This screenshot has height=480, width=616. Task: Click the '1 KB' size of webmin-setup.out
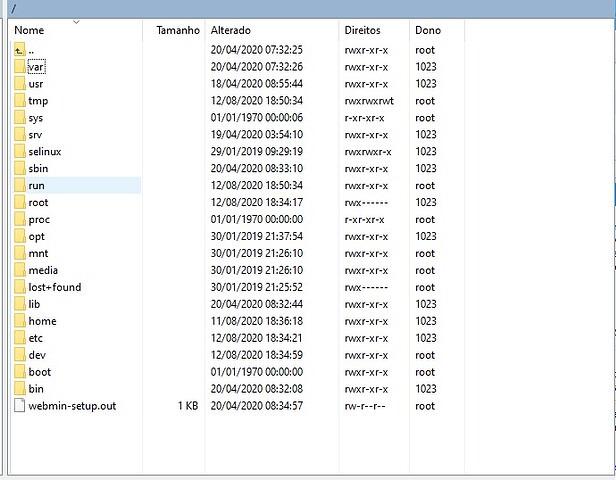[188, 406]
